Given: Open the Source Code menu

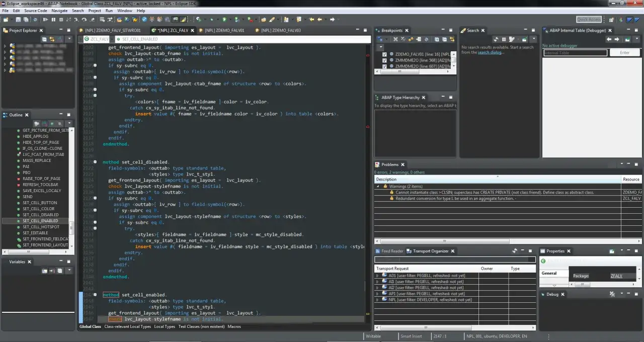Looking at the screenshot, I should pos(36,11).
